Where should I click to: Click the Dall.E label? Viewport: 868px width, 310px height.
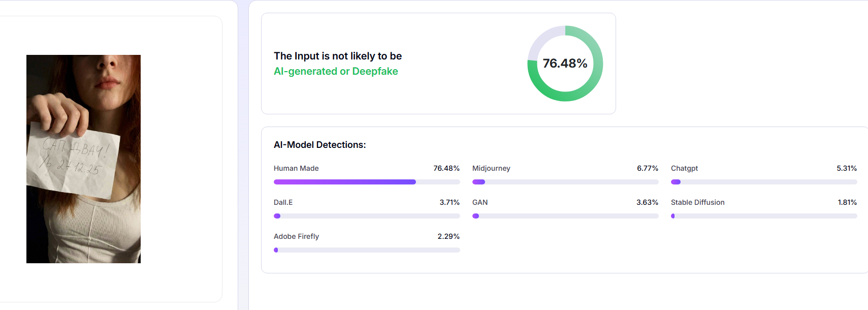pos(283,202)
